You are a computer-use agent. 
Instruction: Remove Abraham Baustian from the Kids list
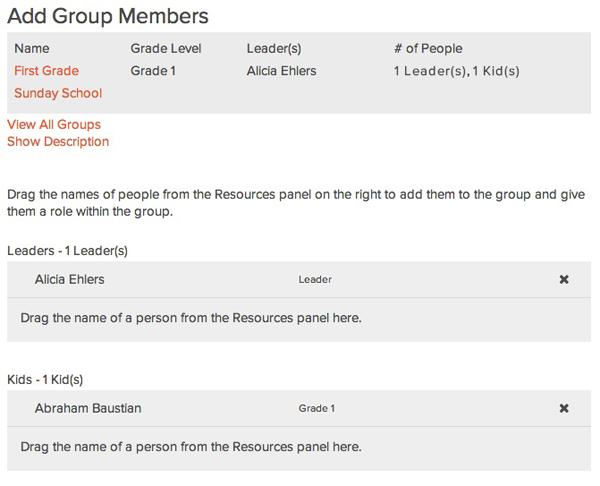pyautogui.click(x=564, y=408)
